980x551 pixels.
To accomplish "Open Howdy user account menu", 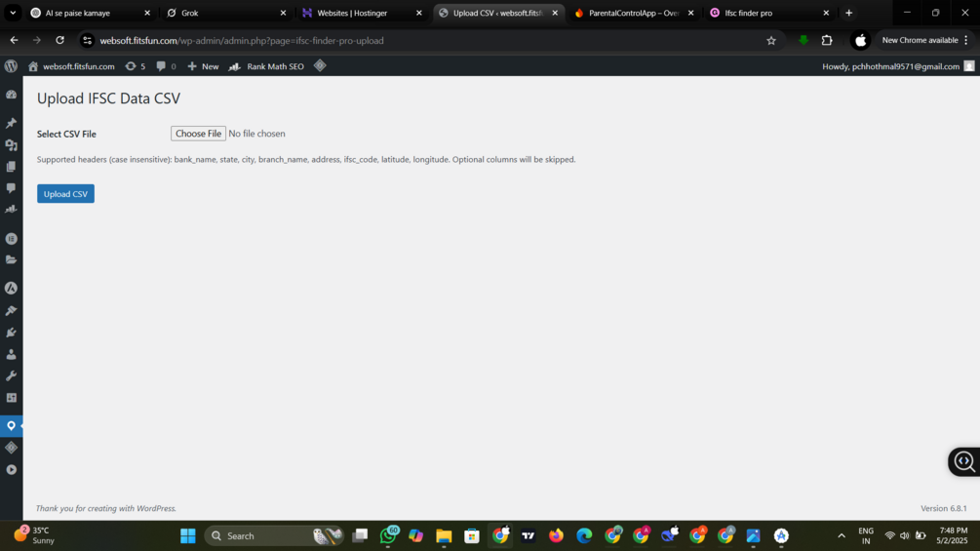I will click(x=898, y=66).
